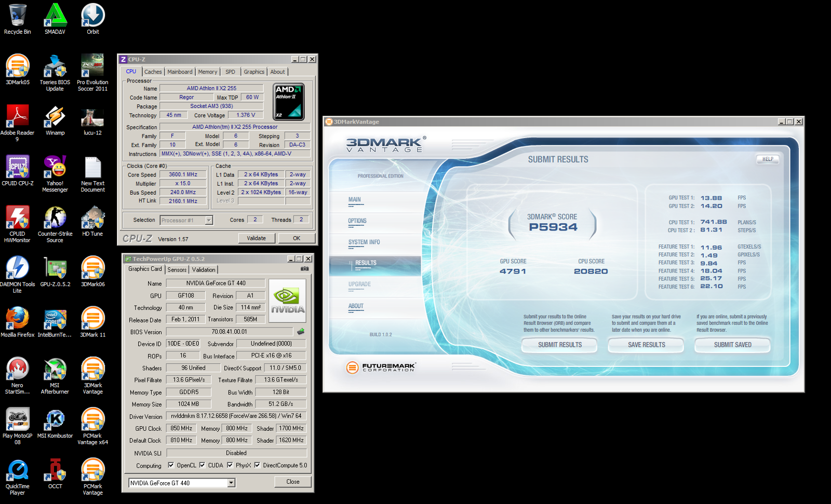
Task: Launch the Mozilla Firefox icon
Action: tap(17, 321)
